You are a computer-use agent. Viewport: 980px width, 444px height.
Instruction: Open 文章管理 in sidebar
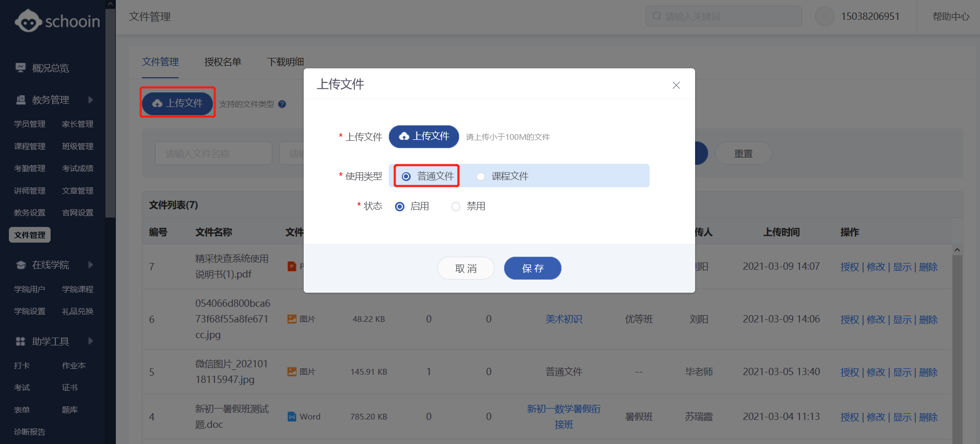coord(78,191)
